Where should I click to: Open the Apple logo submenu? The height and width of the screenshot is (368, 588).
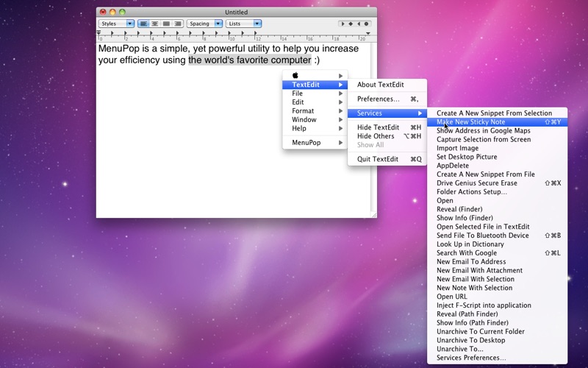[315, 76]
